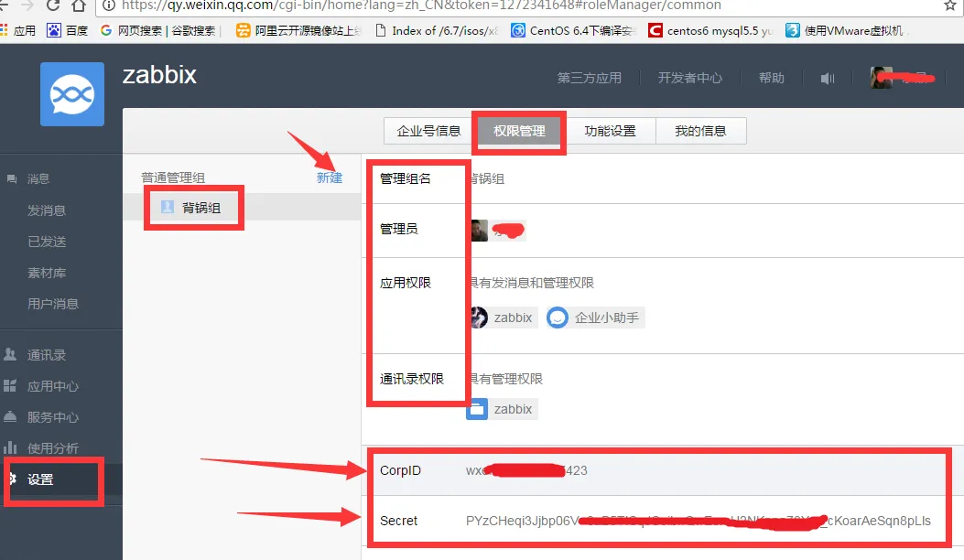The image size is (964, 560).
Task: Open the Google 网页搜索 bookmark
Action: pos(158,30)
